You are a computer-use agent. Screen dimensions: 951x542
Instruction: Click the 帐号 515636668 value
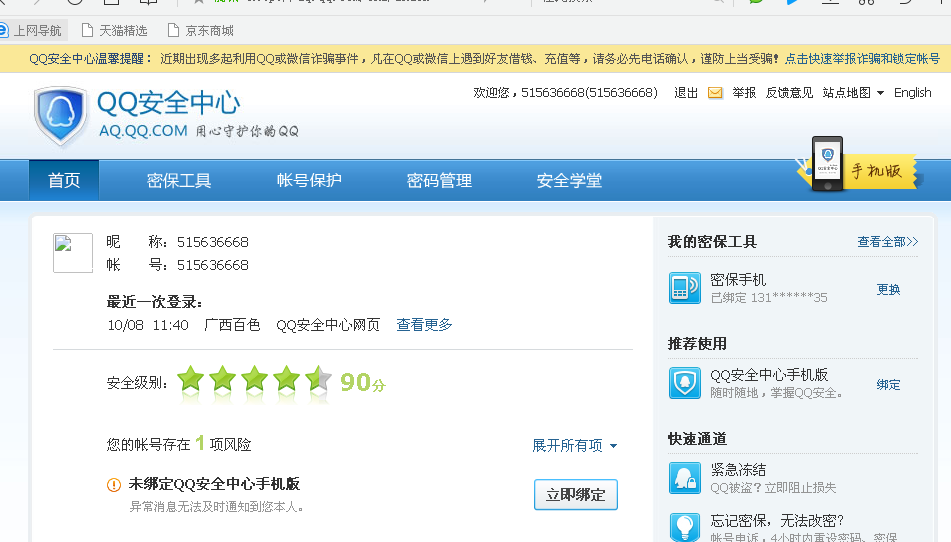coord(212,265)
